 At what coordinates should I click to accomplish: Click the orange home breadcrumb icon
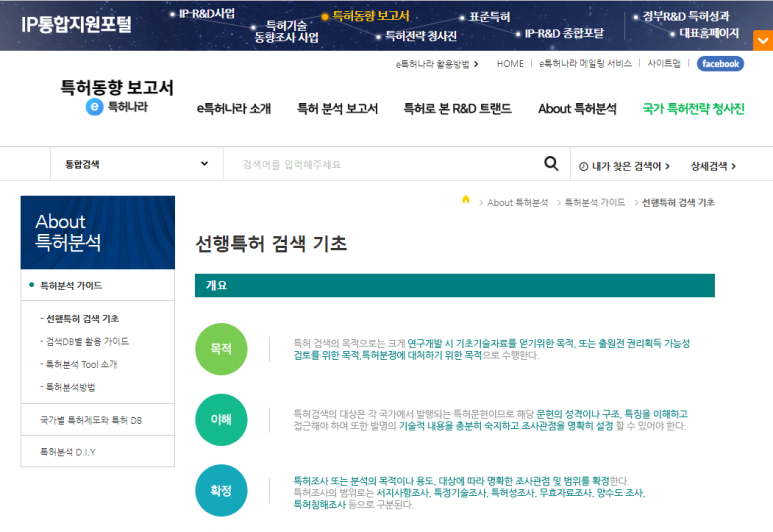466,200
